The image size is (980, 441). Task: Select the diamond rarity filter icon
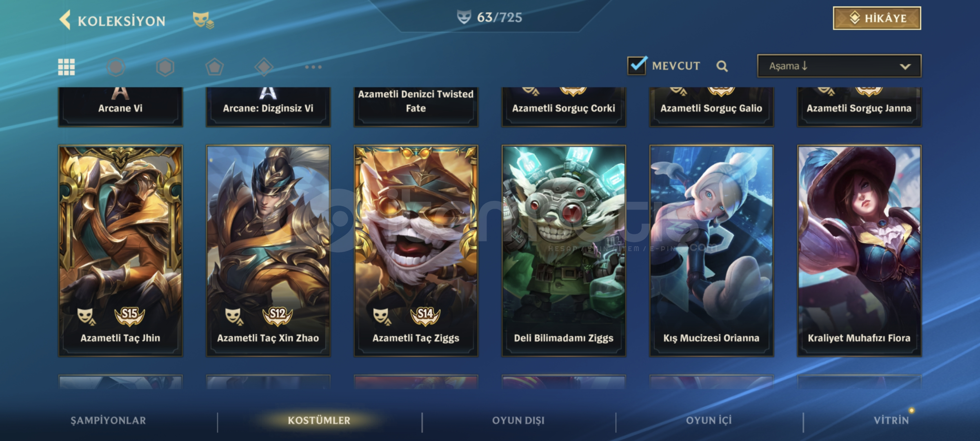(264, 67)
